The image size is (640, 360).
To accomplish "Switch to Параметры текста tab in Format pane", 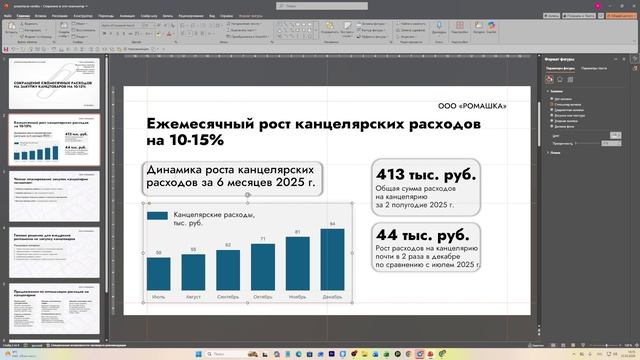I will (x=594, y=68).
